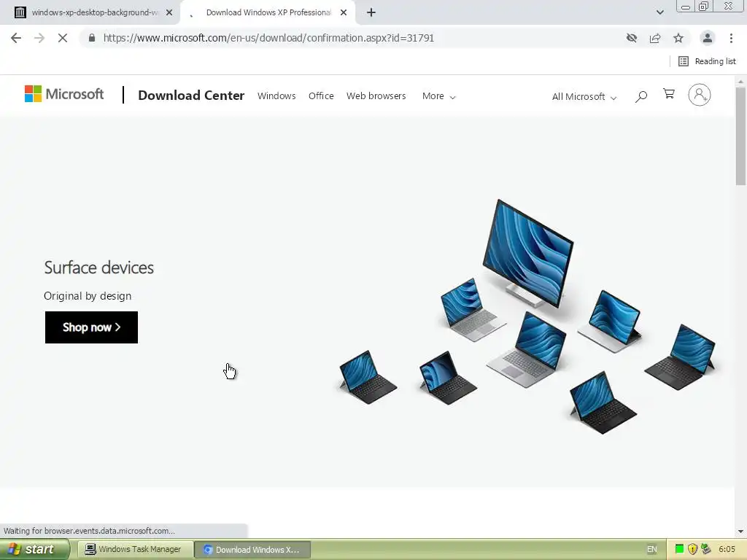The height and width of the screenshot is (560, 747).
Task: Click the status bar loading message
Action: pyautogui.click(x=89, y=531)
